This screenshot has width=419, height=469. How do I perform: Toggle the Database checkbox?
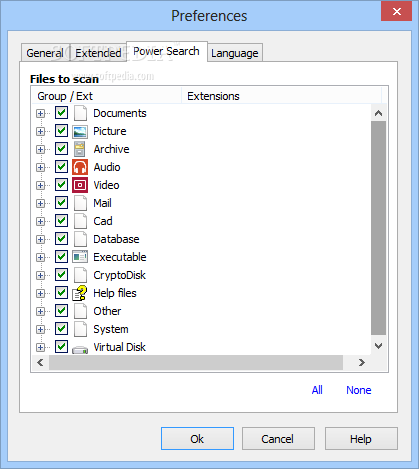pos(61,239)
